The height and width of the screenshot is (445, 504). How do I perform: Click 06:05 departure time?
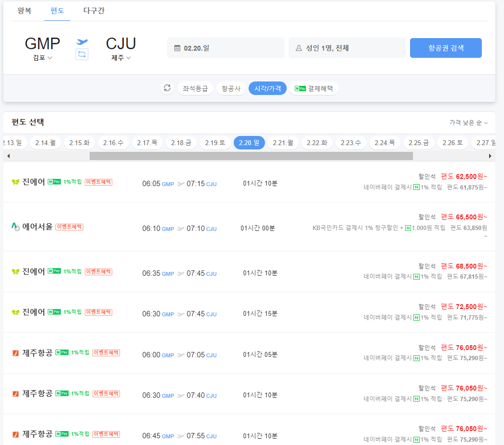pyautogui.click(x=151, y=184)
